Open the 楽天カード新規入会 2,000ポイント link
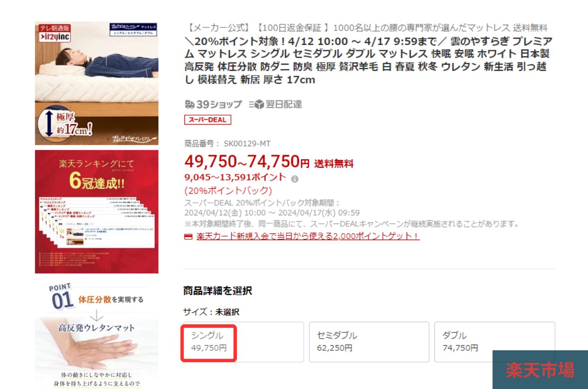The width and height of the screenshot is (588, 389). click(x=308, y=236)
